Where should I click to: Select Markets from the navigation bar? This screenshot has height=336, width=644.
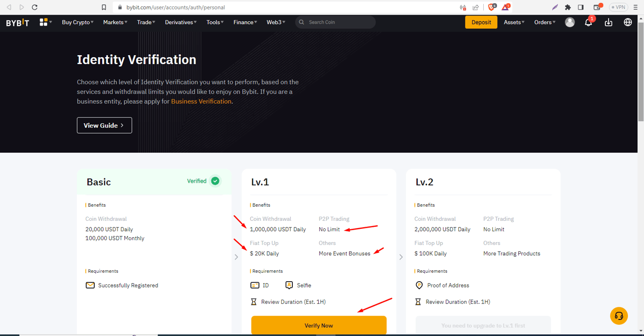pyautogui.click(x=115, y=22)
